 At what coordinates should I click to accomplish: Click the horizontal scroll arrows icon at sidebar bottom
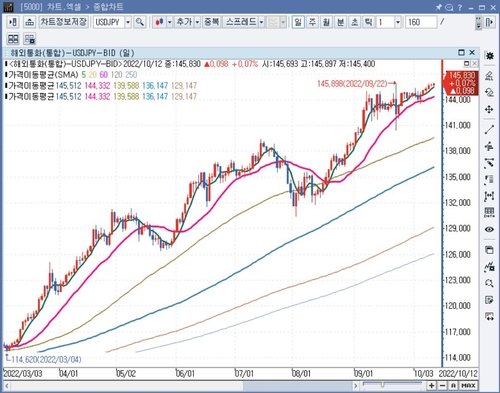point(489,317)
